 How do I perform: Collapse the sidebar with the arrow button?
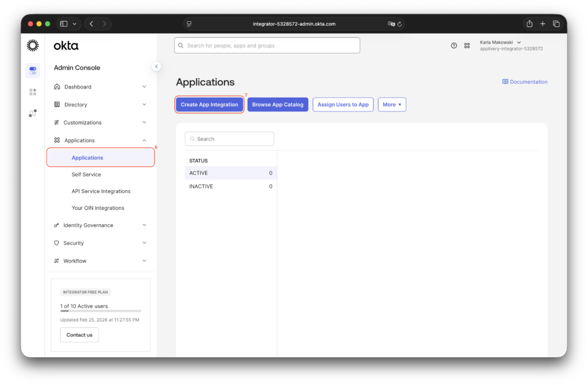click(157, 67)
